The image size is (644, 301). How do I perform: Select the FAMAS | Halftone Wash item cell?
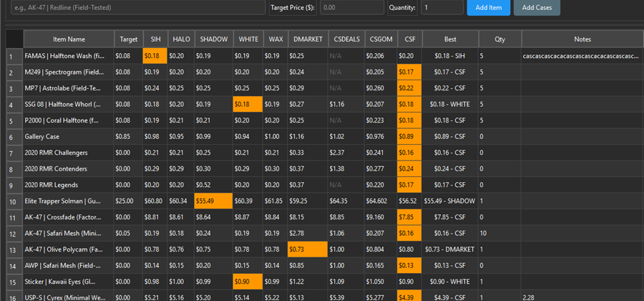pos(69,56)
